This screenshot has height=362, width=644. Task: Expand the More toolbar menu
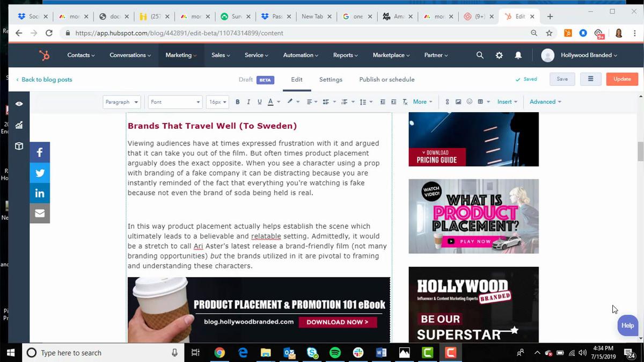(422, 102)
